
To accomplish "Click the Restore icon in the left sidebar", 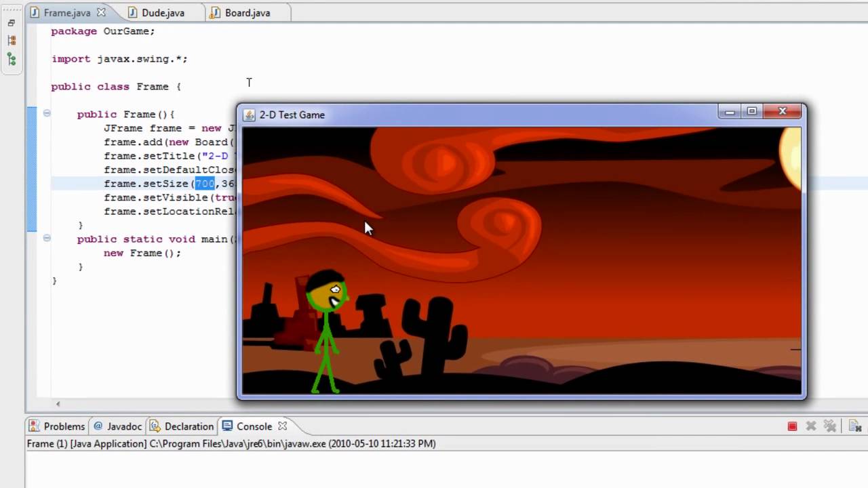I will pyautogui.click(x=12, y=23).
